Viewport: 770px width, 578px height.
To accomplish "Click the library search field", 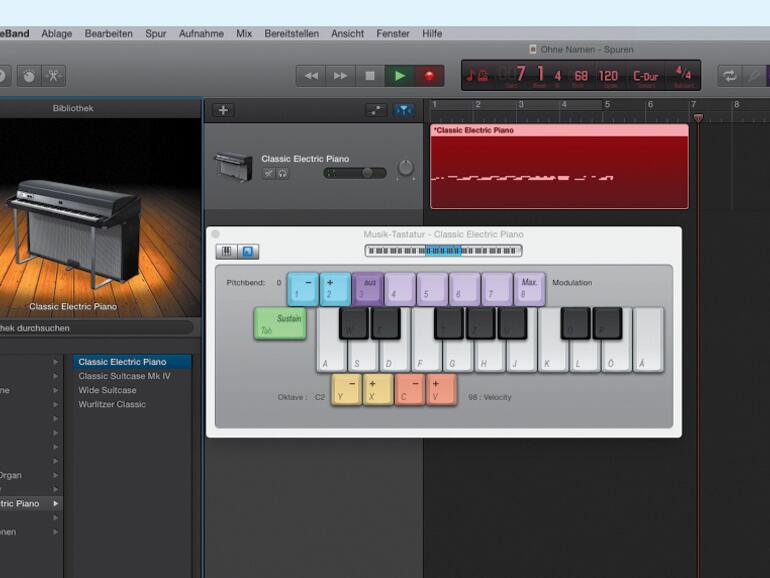I will pyautogui.click(x=96, y=328).
